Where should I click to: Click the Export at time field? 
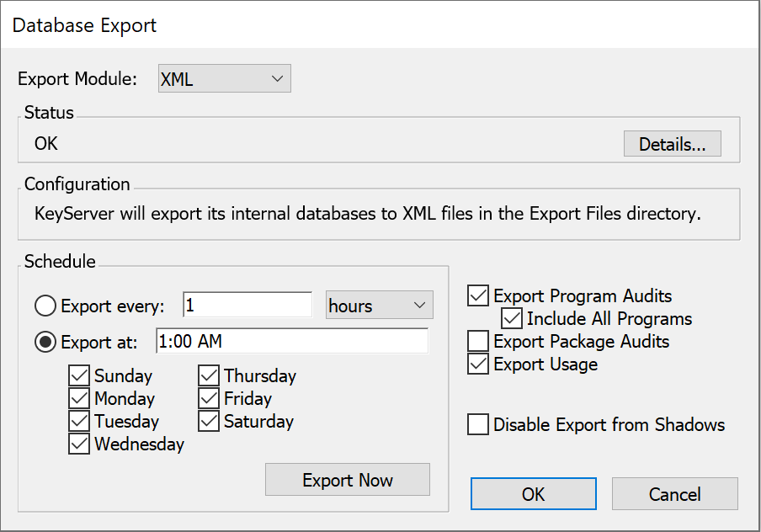[x=292, y=341]
